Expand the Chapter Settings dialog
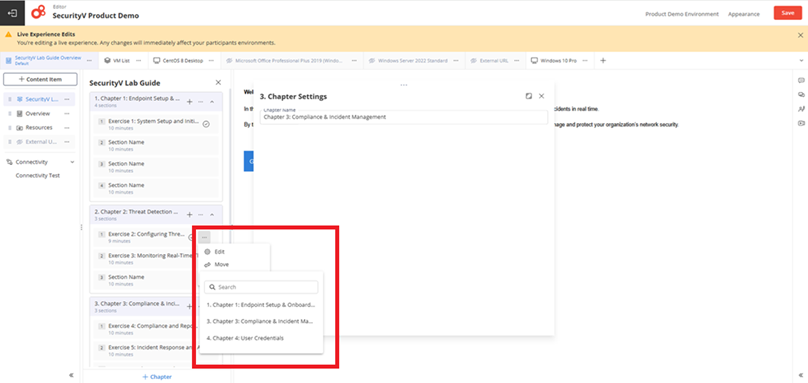 click(x=529, y=96)
